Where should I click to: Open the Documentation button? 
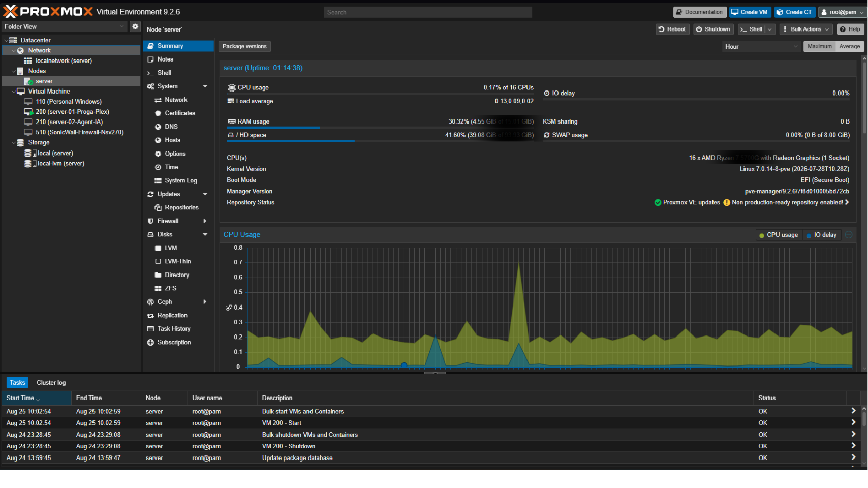(699, 12)
